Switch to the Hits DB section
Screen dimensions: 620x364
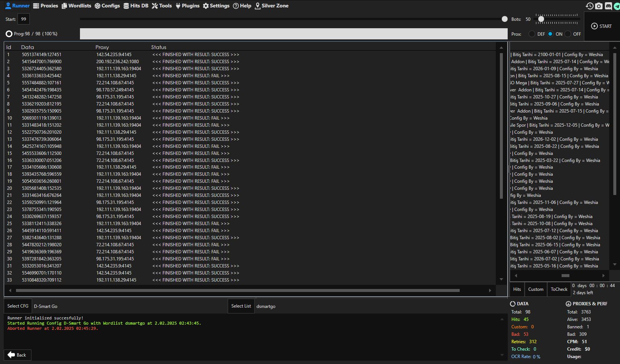136,6
